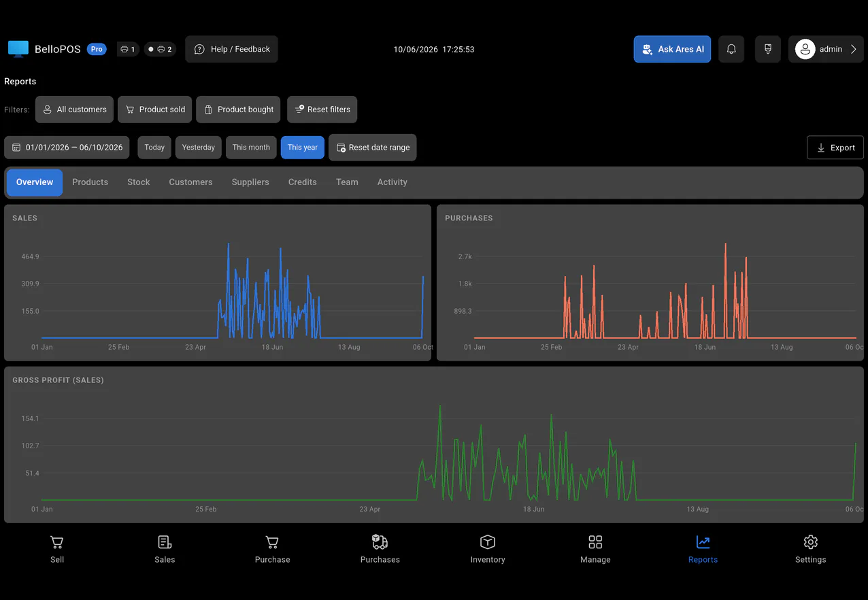Click the pin icon button beside the bell
868x600 pixels.
pyautogui.click(x=768, y=49)
